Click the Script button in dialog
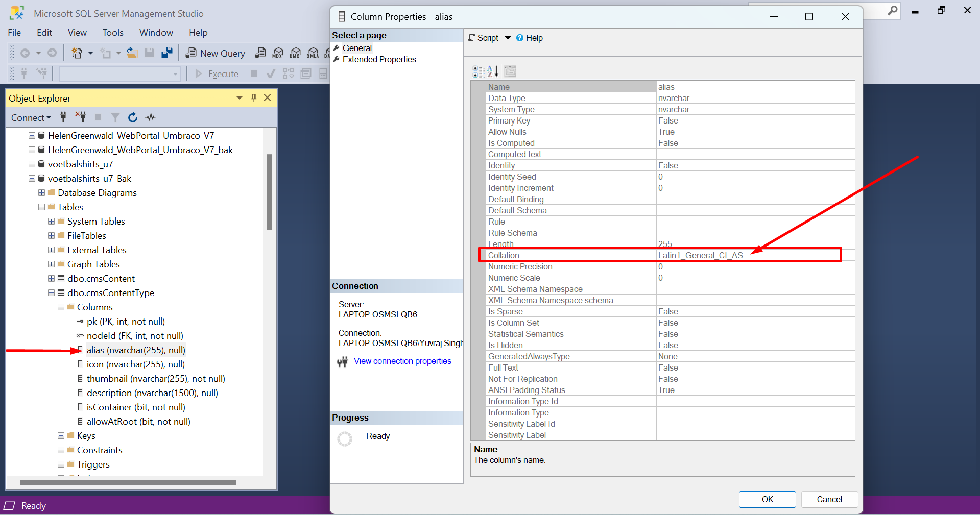The image size is (980, 515). pos(483,38)
